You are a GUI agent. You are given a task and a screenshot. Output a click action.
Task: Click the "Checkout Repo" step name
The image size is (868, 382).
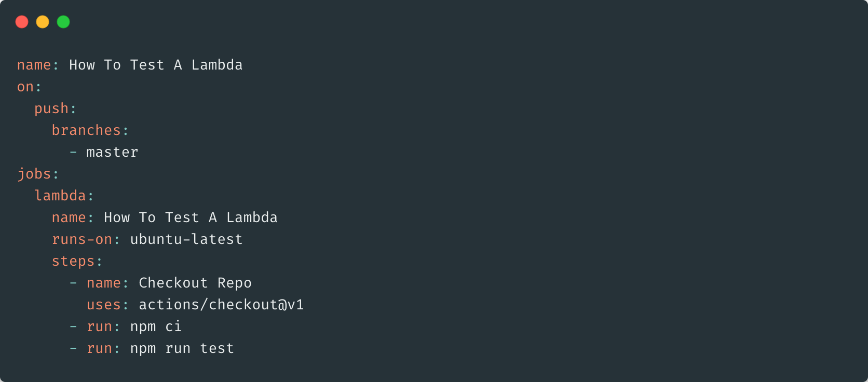(x=195, y=283)
